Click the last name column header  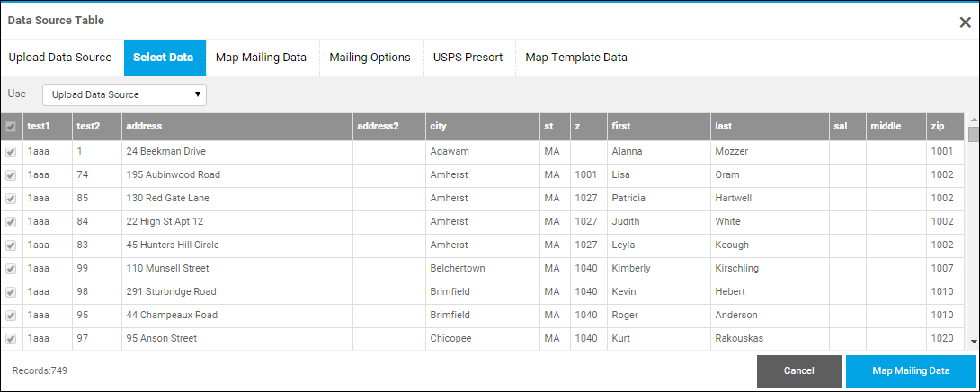[769, 127]
